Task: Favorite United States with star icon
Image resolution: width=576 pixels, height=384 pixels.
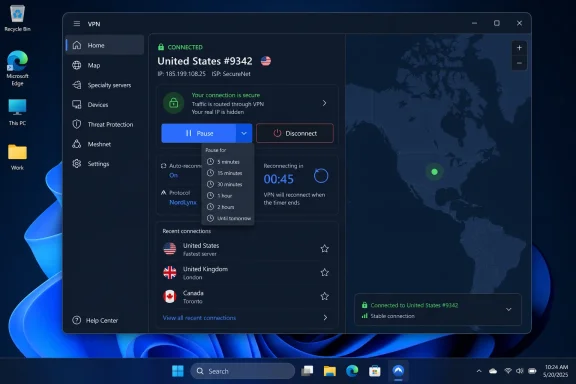Action: [324, 249]
